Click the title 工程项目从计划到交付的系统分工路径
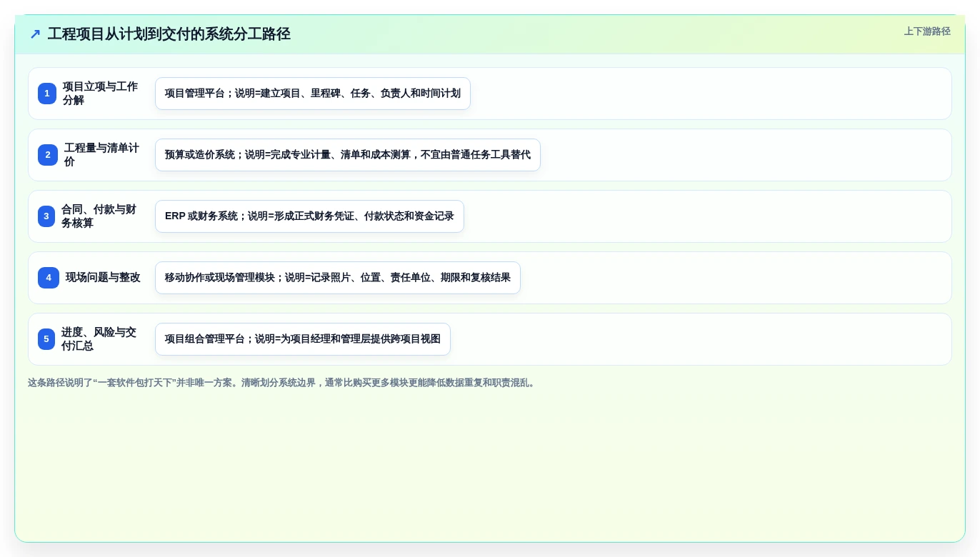Screen dimensions: 980x557 [169, 34]
